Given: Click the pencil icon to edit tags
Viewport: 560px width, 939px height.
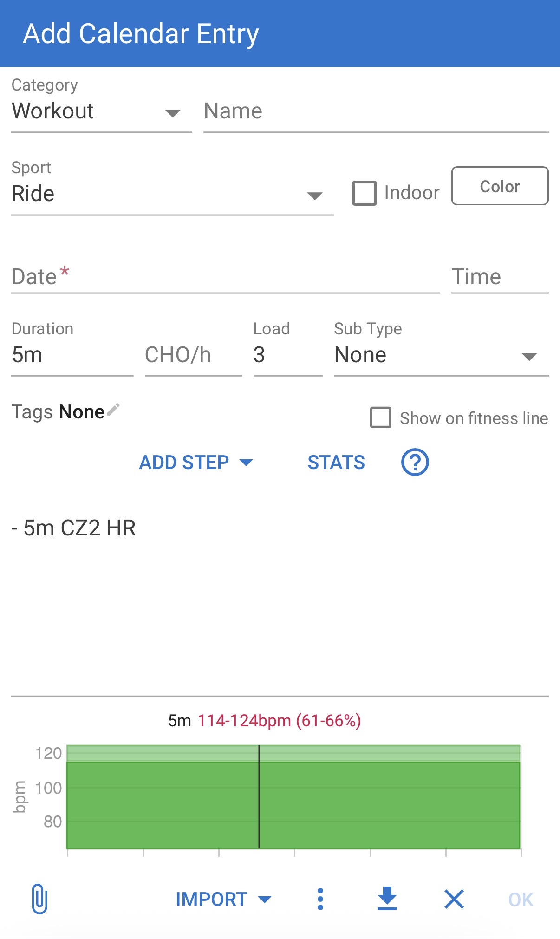Looking at the screenshot, I should [x=113, y=410].
